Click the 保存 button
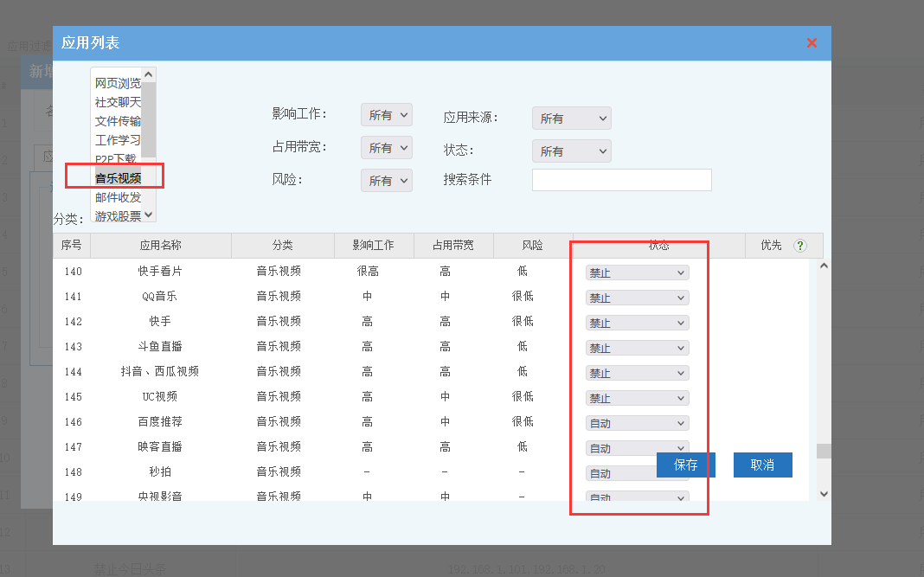Image resolution: width=924 pixels, height=577 pixels. [x=685, y=465]
